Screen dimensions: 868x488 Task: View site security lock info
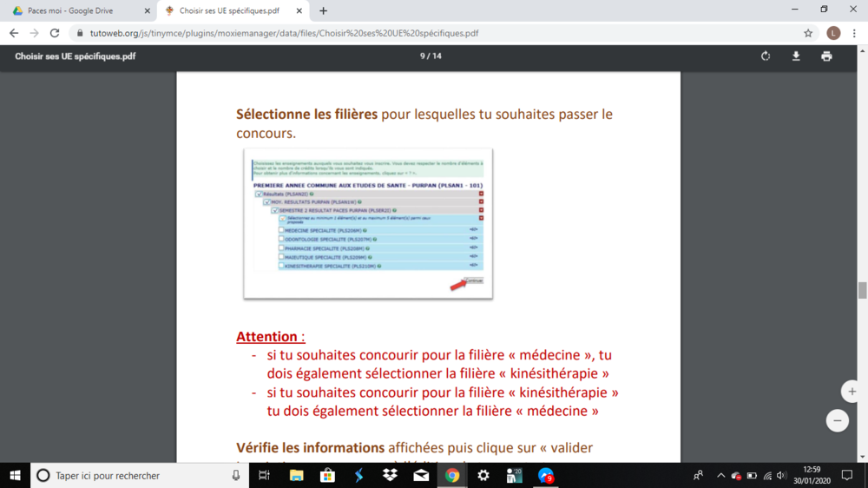point(80,33)
